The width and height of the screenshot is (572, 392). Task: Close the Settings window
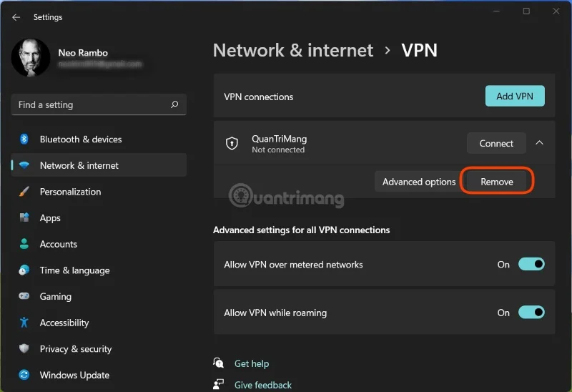coord(556,11)
